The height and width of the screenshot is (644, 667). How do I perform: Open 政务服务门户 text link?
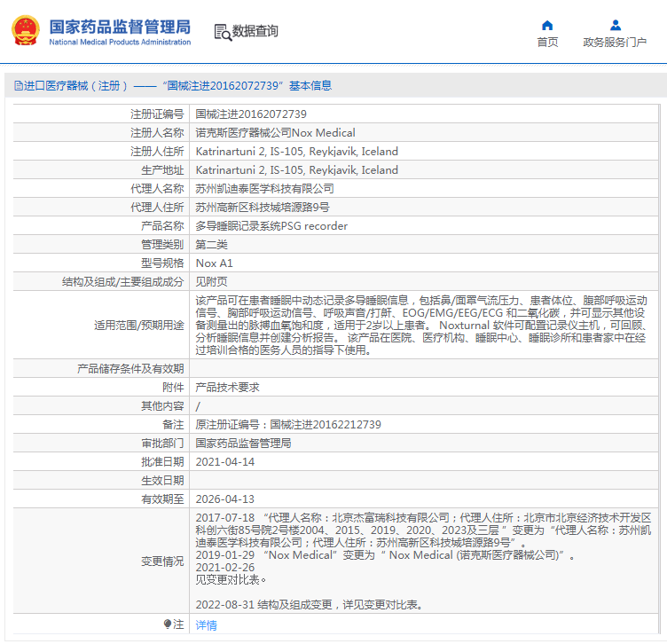615,42
